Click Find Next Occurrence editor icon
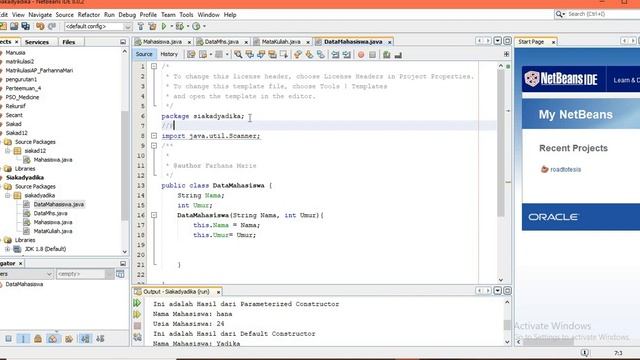640x360 pixels. coord(261,54)
